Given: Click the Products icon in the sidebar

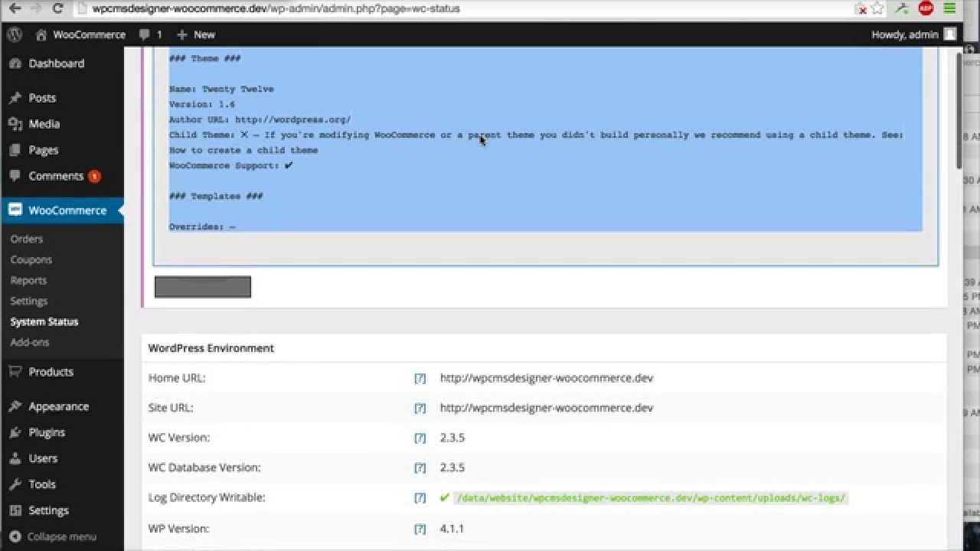Looking at the screenshot, I should tap(15, 372).
